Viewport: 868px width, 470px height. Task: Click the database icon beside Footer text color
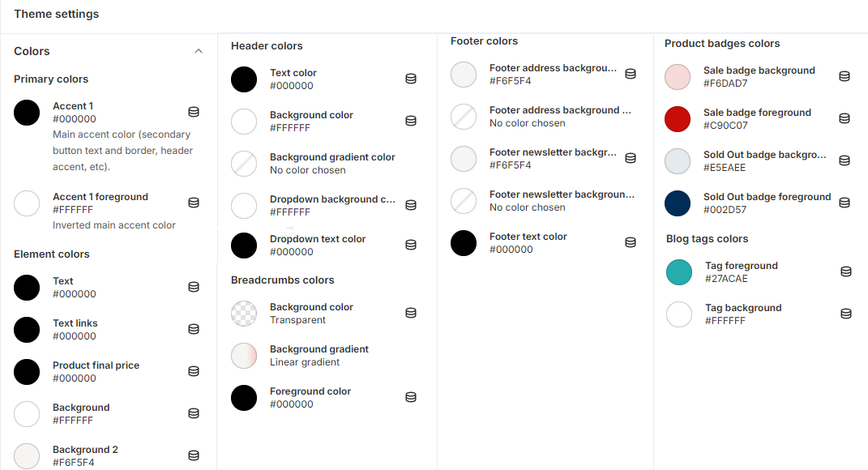(x=631, y=242)
